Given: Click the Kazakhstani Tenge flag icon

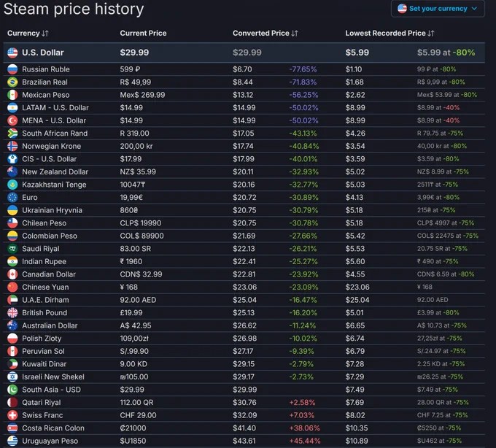Looking at the screenshot, I should click(x=12, y=185).
